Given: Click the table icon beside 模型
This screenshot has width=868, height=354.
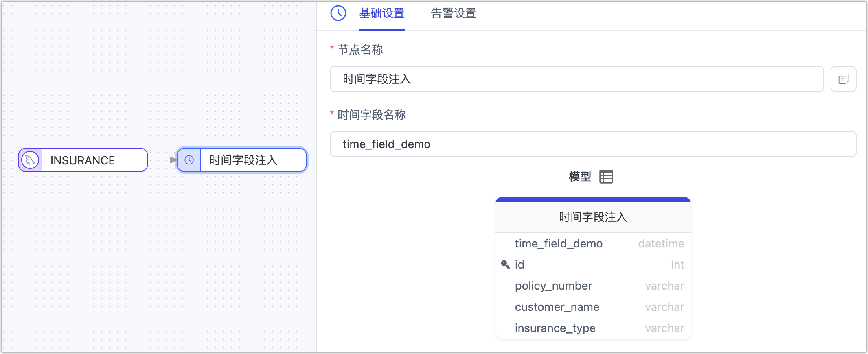Looking at the screenshot, I should pos(606,177).
